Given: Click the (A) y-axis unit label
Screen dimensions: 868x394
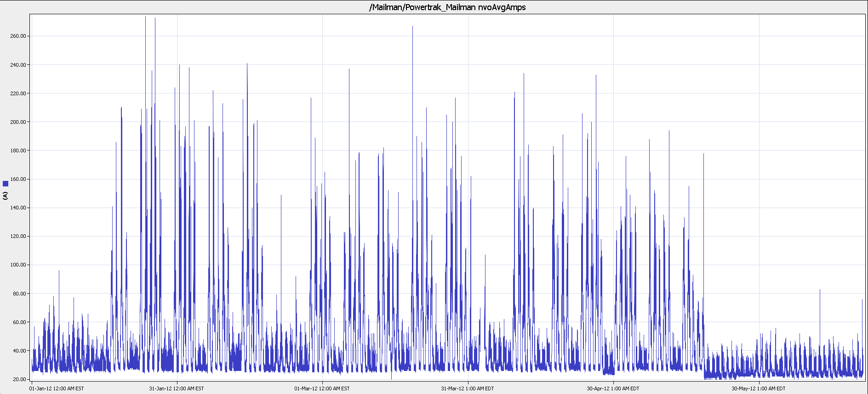Looking at the screenshot, I should pyautogui.click(x=6, y=196).
